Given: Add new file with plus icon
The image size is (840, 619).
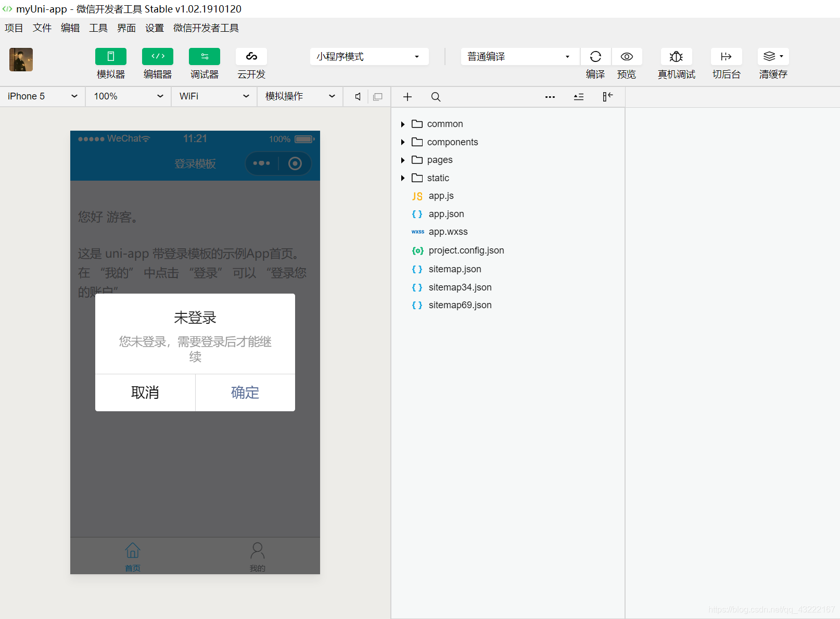Looking at the screenshot, I should tap(408, 97).
